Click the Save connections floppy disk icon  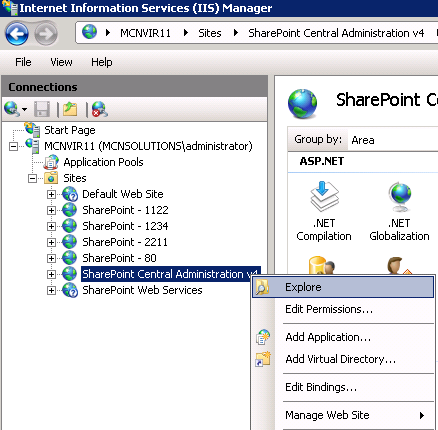(x=42, y=109)
